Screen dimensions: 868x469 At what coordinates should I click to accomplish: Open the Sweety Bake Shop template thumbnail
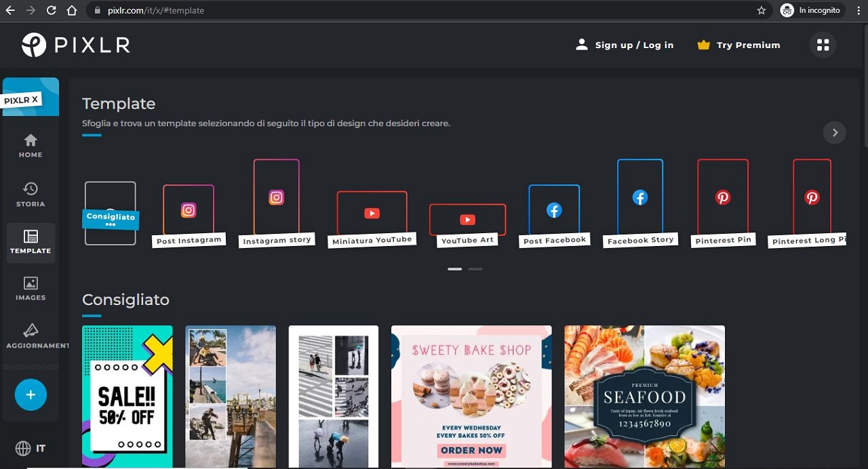tap(471, 396)
